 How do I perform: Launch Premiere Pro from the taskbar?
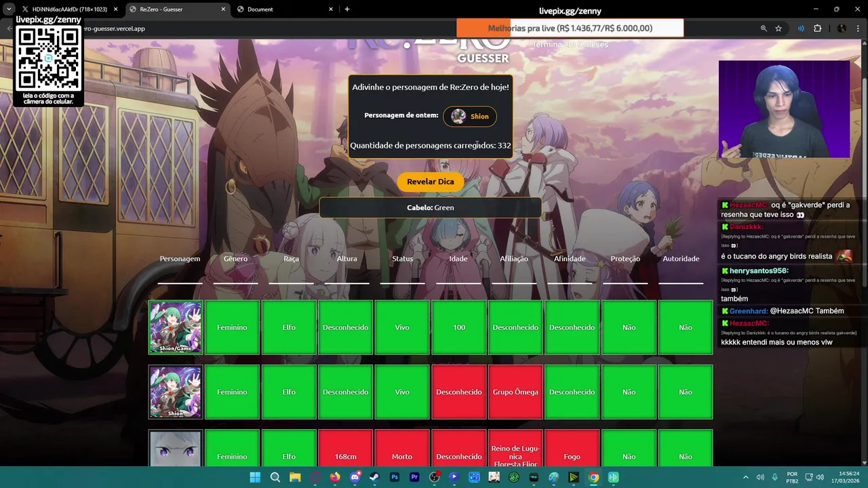(414, 477)
